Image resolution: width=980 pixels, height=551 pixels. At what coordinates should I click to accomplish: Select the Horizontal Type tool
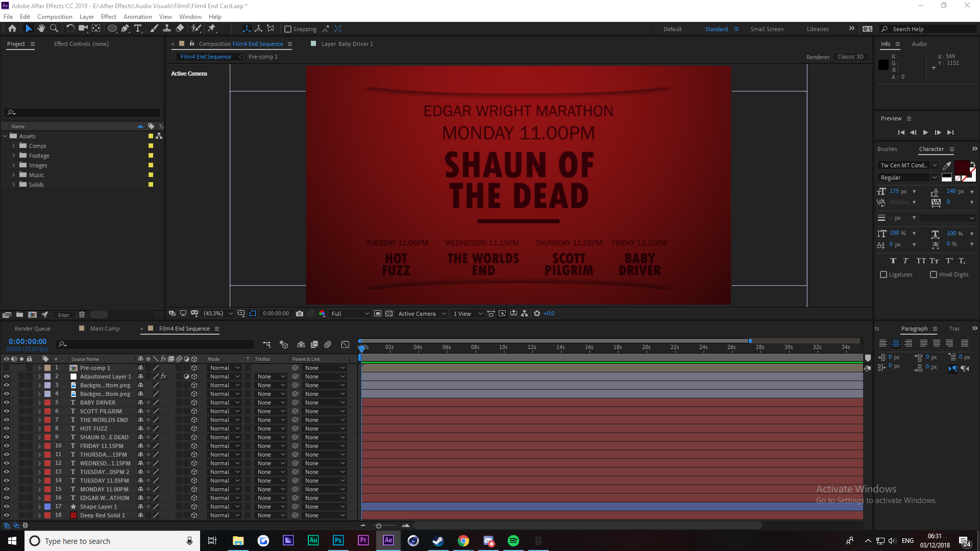138,29
